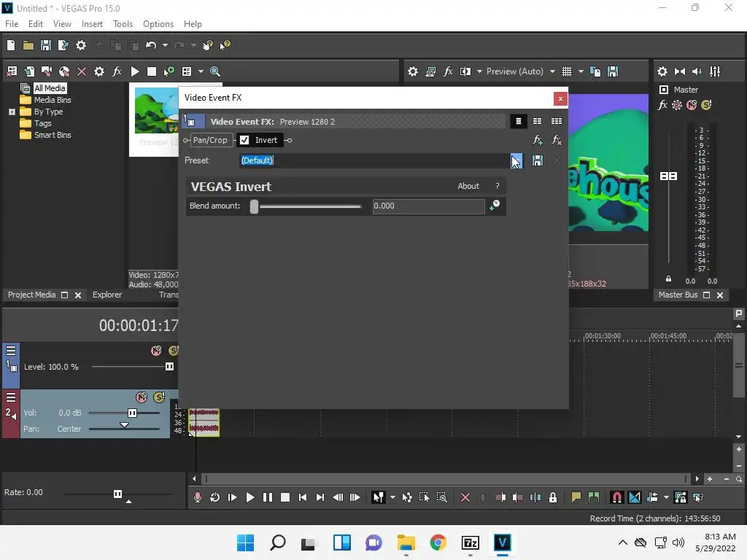
Task: Click the Record microphone button
Action: click(197, 497)
